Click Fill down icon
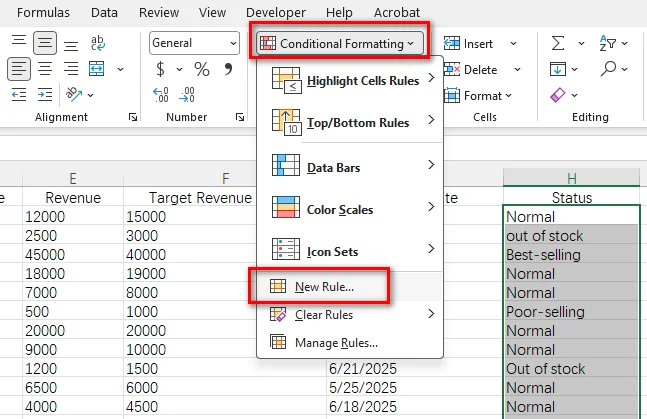This screenshot has width=647, height=419. (x=558, y=69)
